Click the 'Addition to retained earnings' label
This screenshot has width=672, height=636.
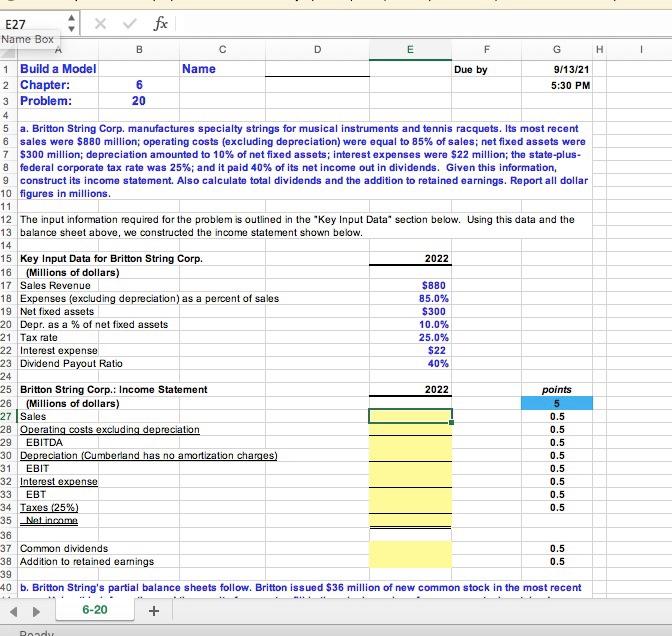[87, 561]
